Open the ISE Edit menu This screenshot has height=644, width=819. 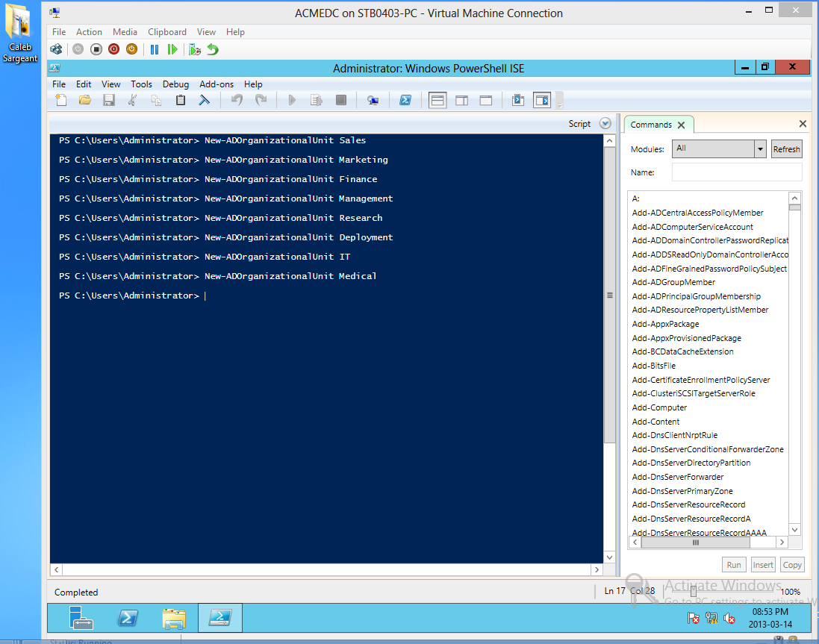coord(84,84)
